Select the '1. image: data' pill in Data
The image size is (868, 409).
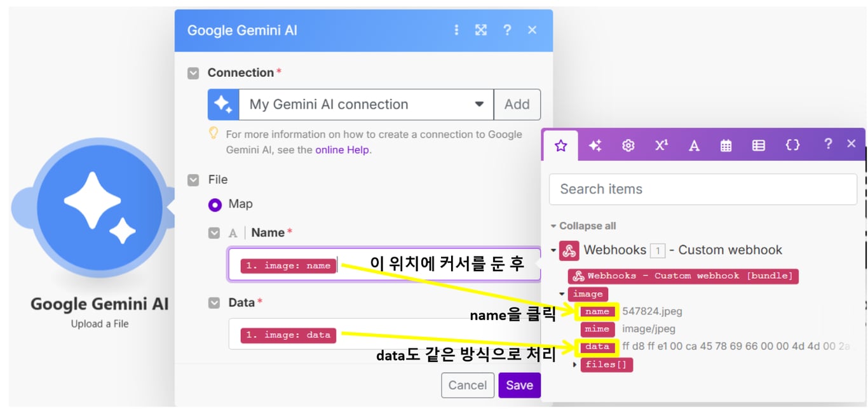[288, 335]
